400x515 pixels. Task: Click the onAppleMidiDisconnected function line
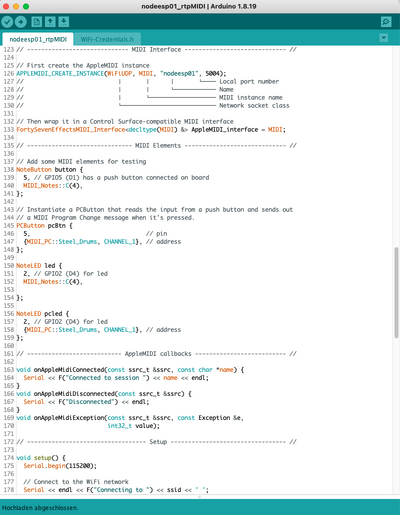[x=104, y=393]
